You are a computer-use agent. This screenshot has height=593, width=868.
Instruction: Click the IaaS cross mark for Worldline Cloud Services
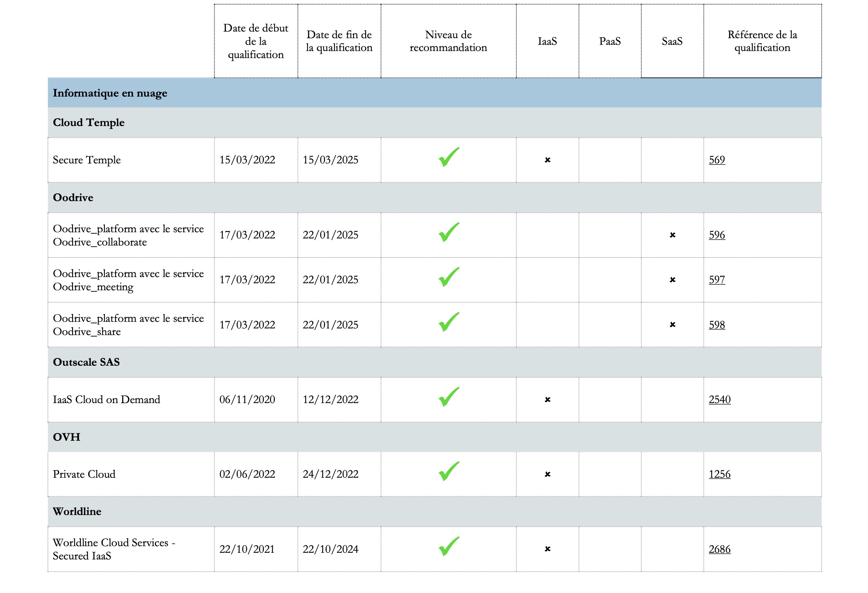coord(548,549)
